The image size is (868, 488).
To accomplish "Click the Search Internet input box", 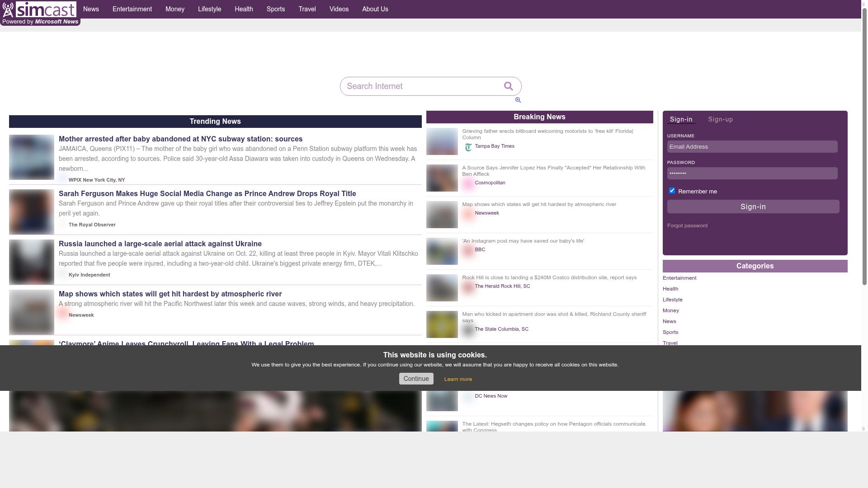I will (420, 86).
